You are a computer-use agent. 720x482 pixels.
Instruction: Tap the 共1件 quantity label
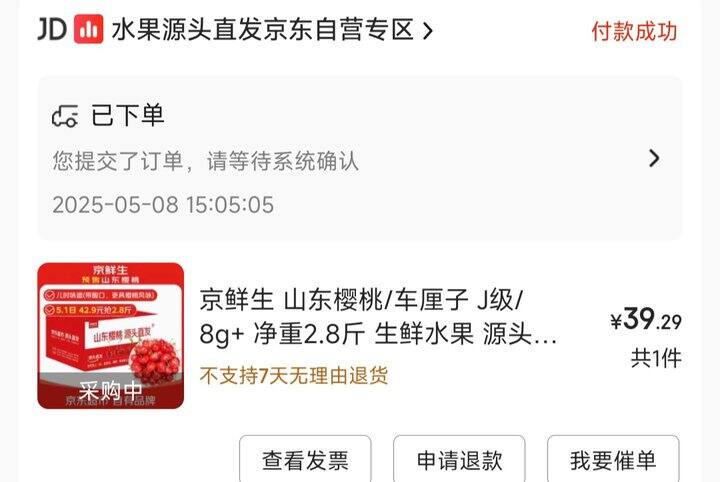coord(656,358)
